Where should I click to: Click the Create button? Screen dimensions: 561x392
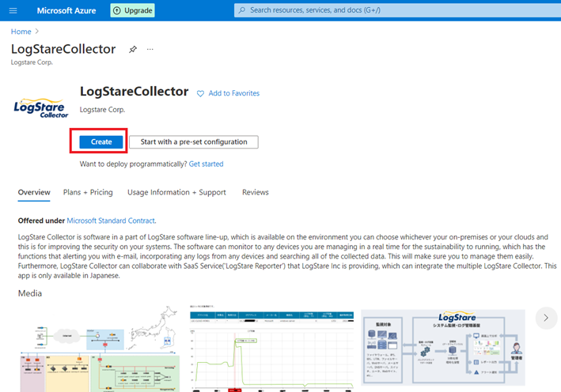click(101, 142)
